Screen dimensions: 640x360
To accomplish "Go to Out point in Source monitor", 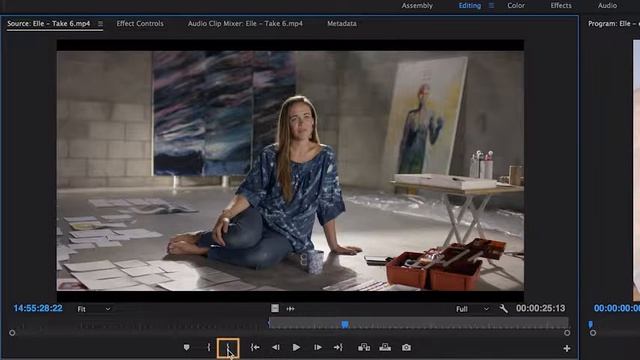I will 338,347.
